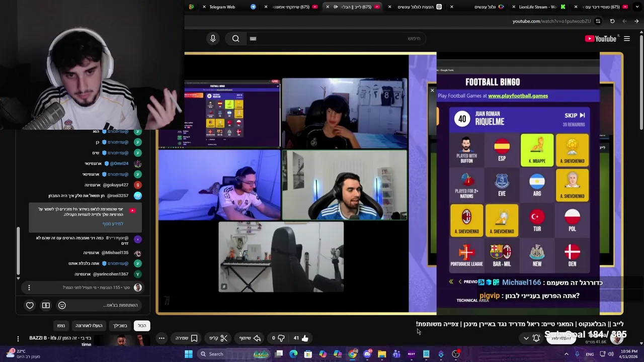Select the ARG bingo tile

[537, 185]
